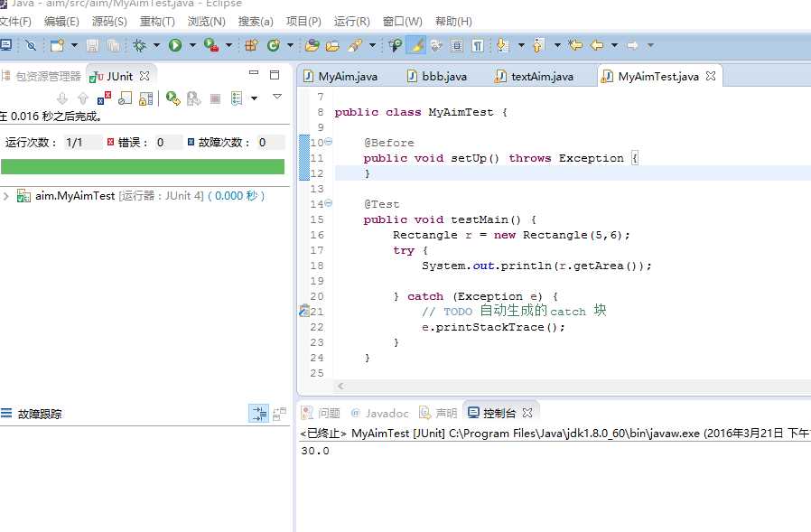Open the 浏览(N) menu
Image resolution: width=811 pixels, height=532 pixels.
click(207, 21)
